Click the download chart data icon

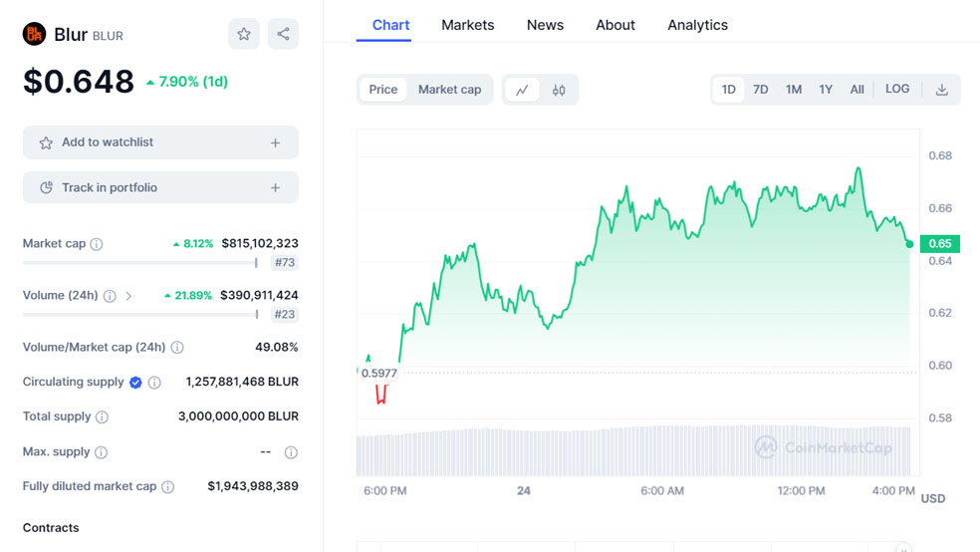[941, 90]
